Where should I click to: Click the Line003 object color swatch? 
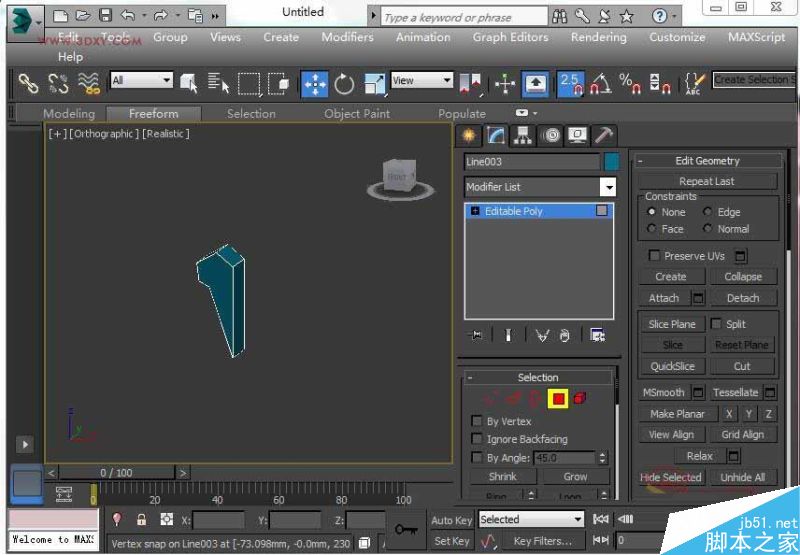[x=612, y=162]
